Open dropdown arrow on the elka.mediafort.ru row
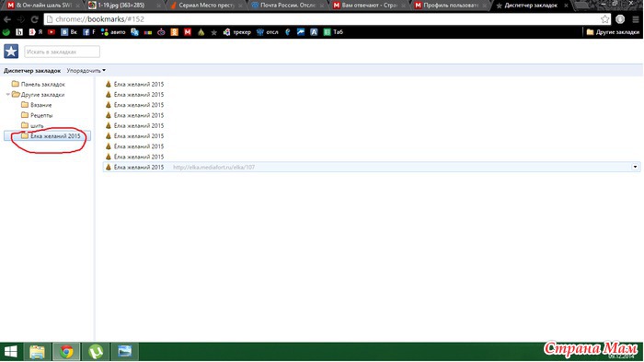 [635, 167]
